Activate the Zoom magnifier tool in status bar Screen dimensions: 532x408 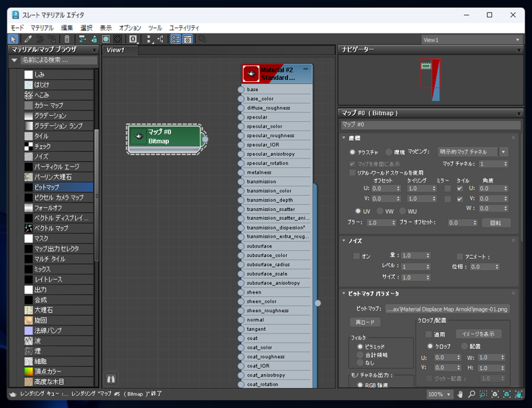(x=471, y=394)
